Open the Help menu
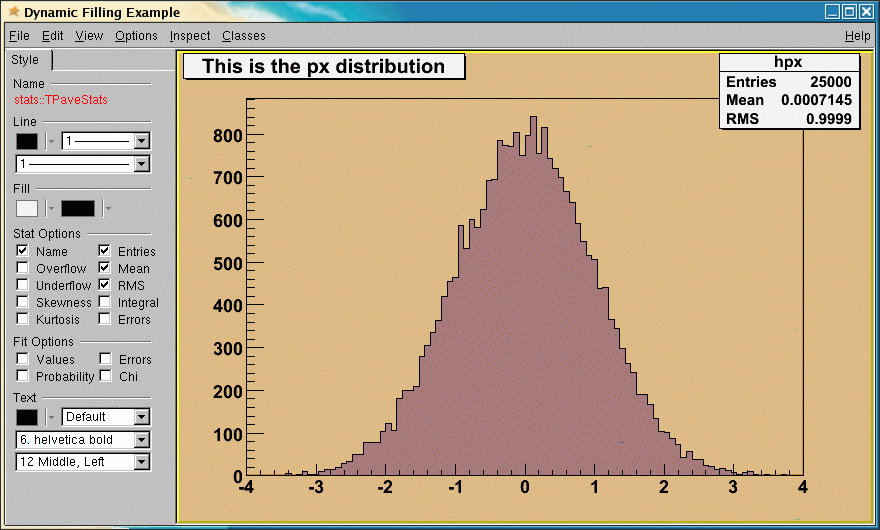Image resolution: width=880 pixels, height=530 pixels. (x=857, y=36)
